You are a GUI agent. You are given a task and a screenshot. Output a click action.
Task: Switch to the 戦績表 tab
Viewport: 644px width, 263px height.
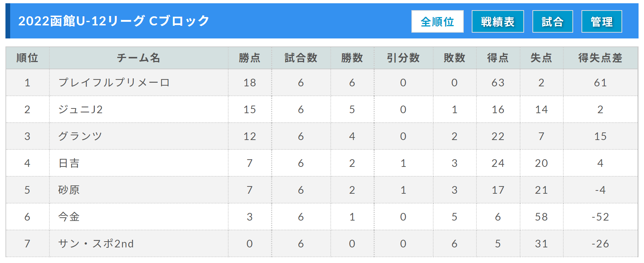[498, 21]
